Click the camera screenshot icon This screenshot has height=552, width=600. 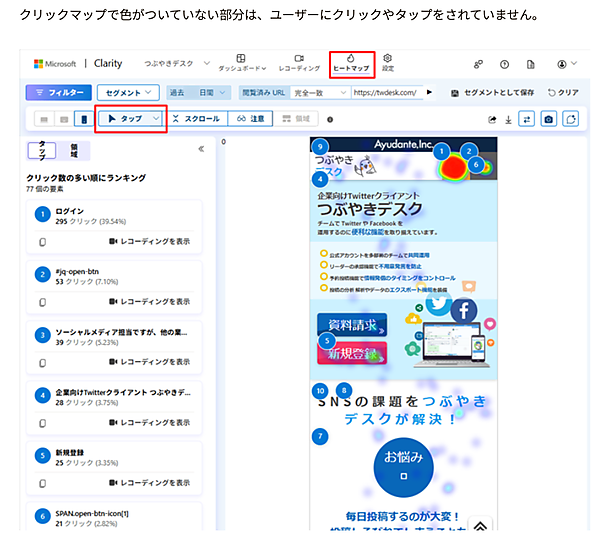click(548, 119)
